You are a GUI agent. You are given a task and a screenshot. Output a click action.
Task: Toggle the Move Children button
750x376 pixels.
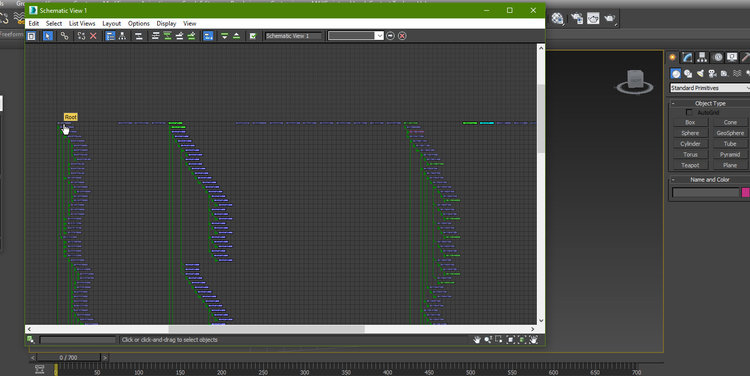[x=208, y=36]
